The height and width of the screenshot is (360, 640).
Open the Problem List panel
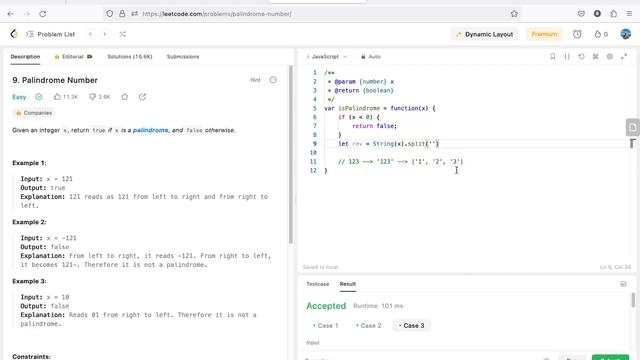(x=51, y=34)
